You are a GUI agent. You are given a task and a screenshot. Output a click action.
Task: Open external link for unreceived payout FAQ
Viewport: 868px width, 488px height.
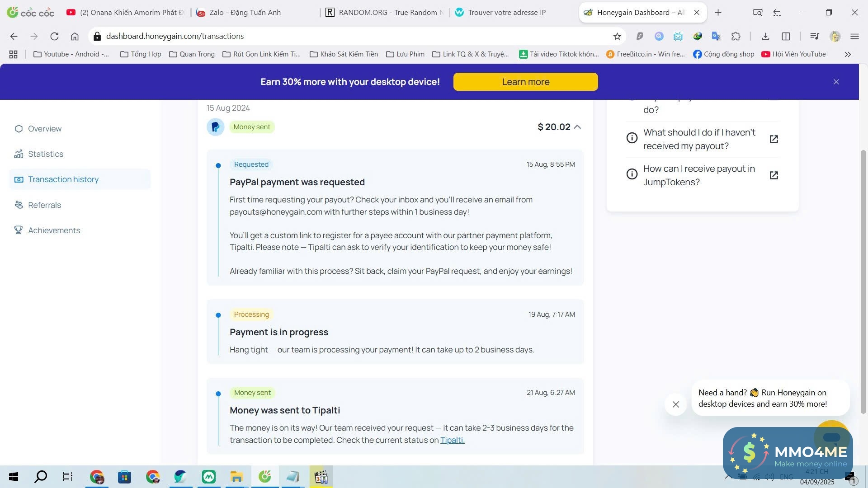[x=774, y=139]
